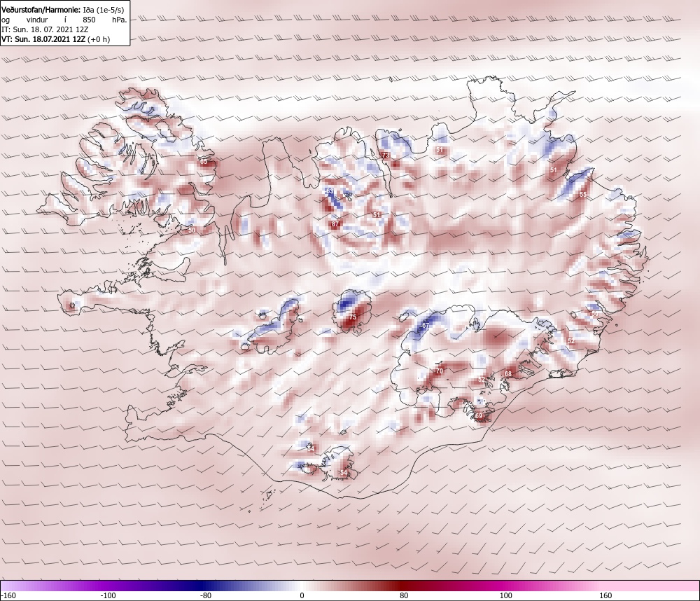Click the -63 vorticity value on the map
Image resolution: width=700 pixels, height=601 pixels.
[330, 191]
